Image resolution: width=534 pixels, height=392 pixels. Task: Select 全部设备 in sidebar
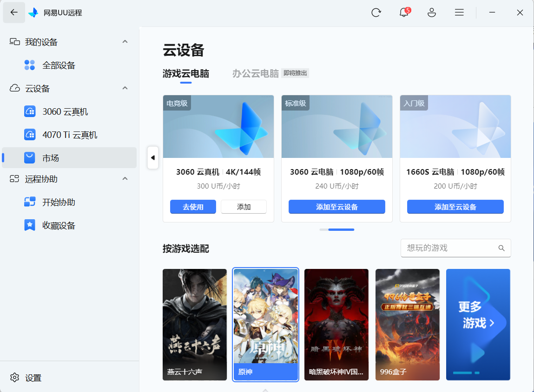(x=69, y=65)
